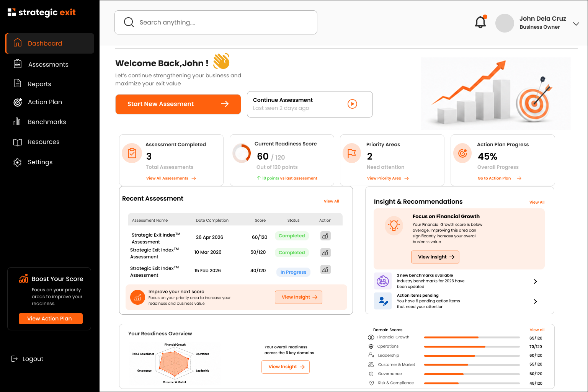Image resolution: width=588 pixels, height=392 pixels.
Task: Click 10 points vs last assessment text
Action: 287,178
